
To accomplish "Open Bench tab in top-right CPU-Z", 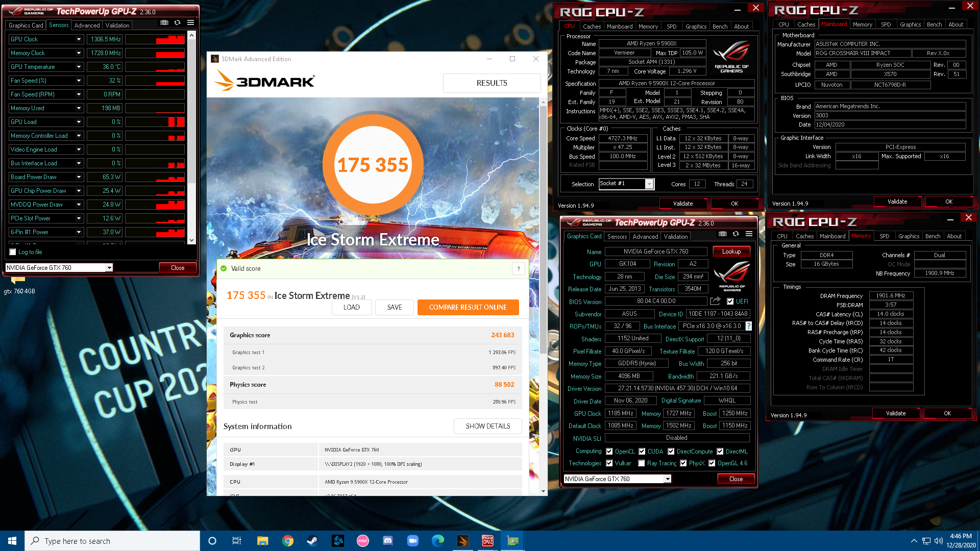I will pos(934,24).
